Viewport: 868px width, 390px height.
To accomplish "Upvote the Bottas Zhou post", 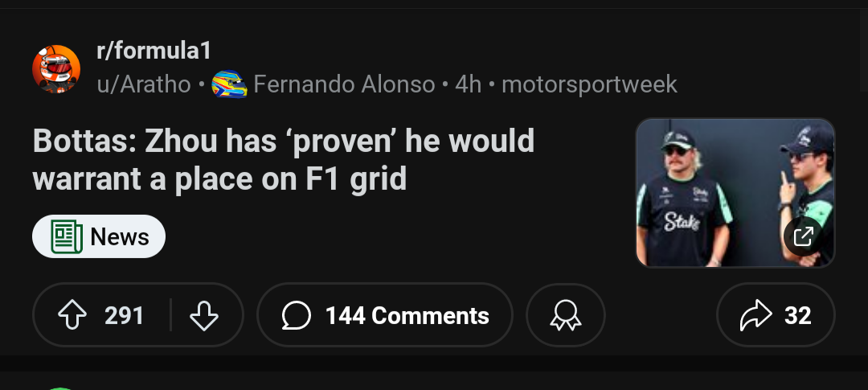I will tap(73, 316).
